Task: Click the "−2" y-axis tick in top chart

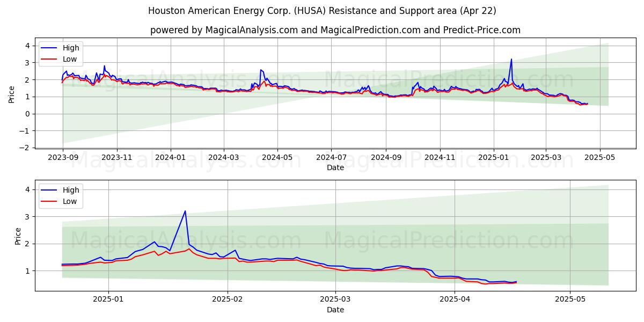Action: click(26, 148)
